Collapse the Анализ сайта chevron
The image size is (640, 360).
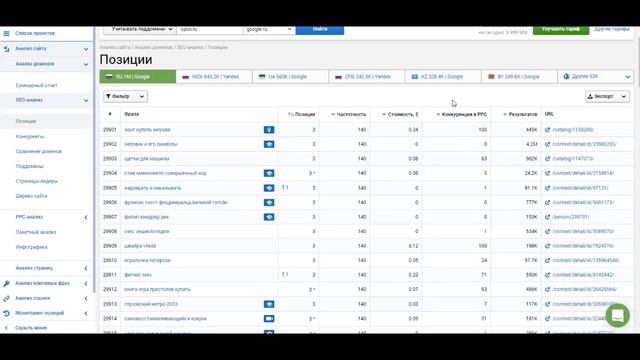pos(86,49)
